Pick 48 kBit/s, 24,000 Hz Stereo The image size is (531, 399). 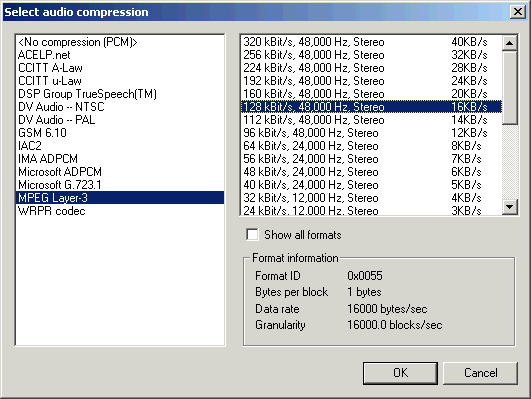click(x=371, y=172)
